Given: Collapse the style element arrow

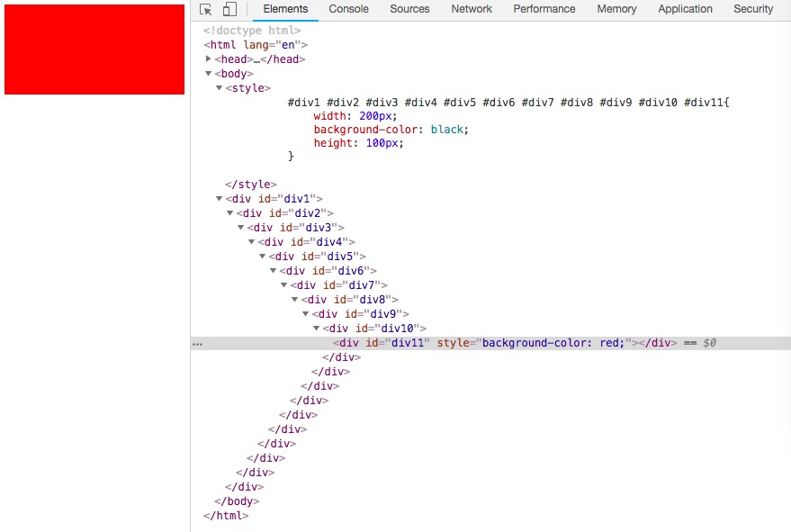Looking at the screenshot, I should click(x=219, y=88).
